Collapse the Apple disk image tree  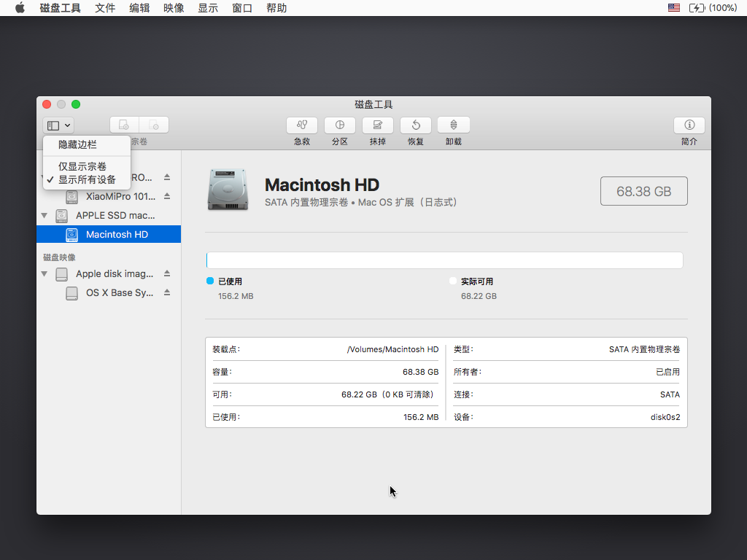click(44, 274)
